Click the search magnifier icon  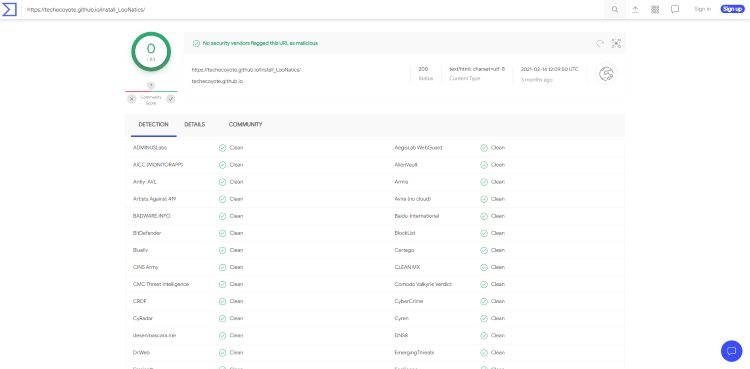pyautogui.click(x=615, y=10)
